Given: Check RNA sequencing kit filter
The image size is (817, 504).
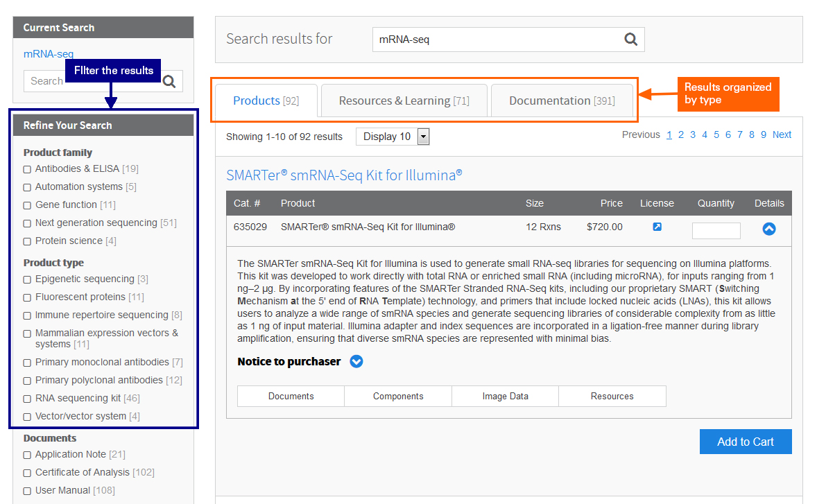Looking at the screenshot, I should [x=27, y=399].
